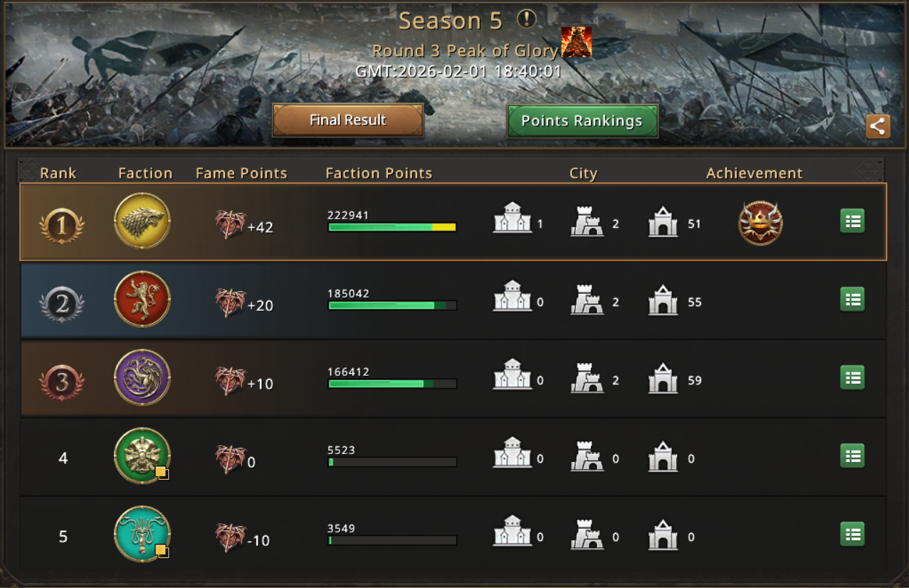This screenshot has width=909, height=588.
Task: Click the fame points icon showing +42
Action: [x=230, y=225]
